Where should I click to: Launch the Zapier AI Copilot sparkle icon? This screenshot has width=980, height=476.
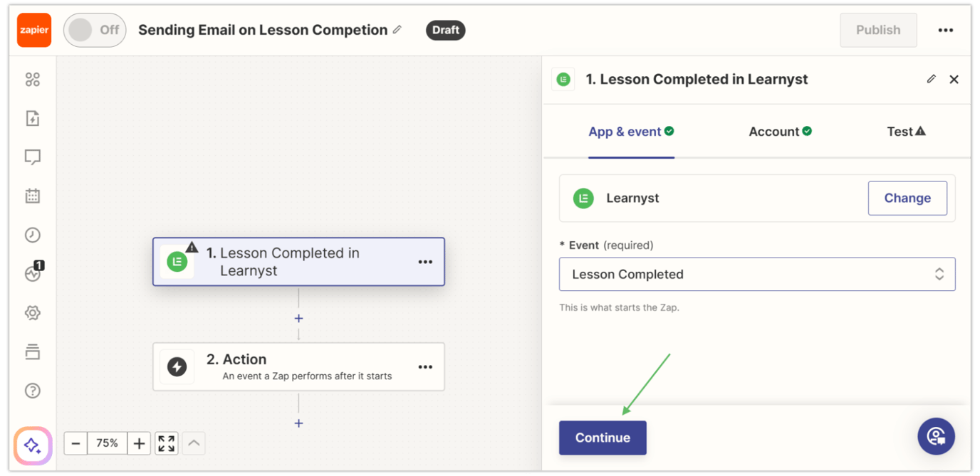32,445
